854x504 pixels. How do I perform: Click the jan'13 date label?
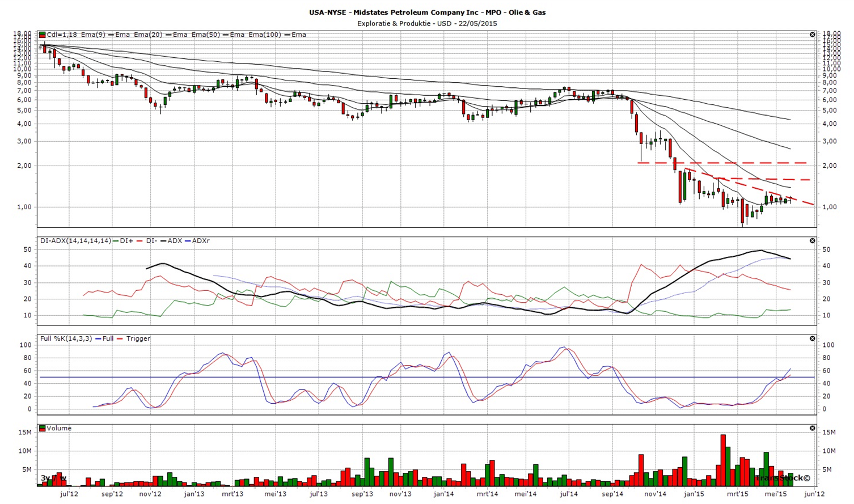[194, 494]
